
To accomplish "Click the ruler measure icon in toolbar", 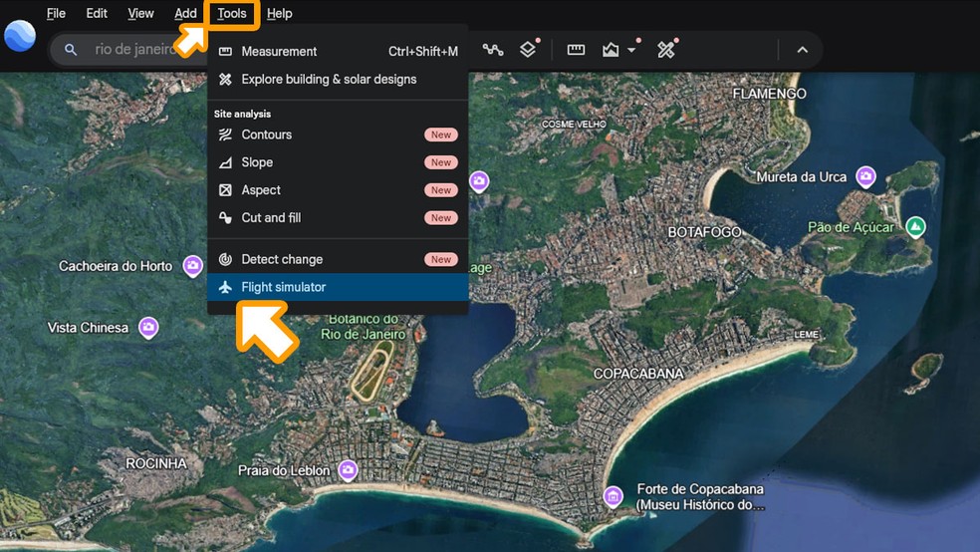I will (576, 50).
